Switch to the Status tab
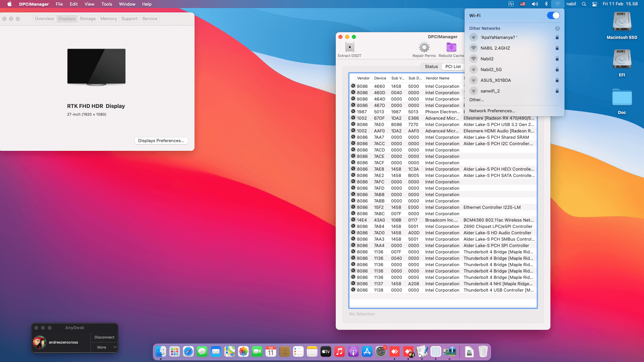 point(431,66)
